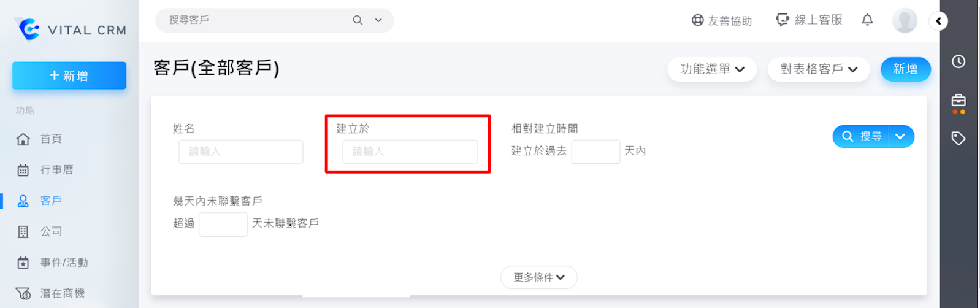Select 公司 in the sidebar menu

(51, 231)
